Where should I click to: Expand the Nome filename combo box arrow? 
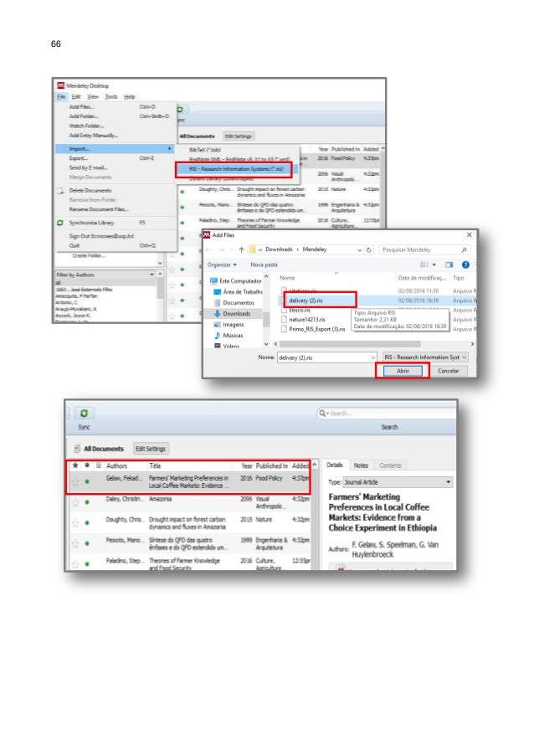373,357
